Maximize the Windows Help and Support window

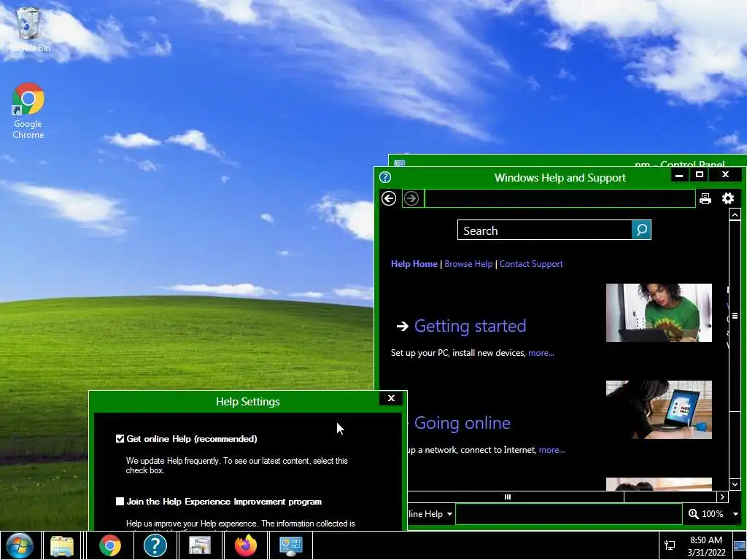700,175
